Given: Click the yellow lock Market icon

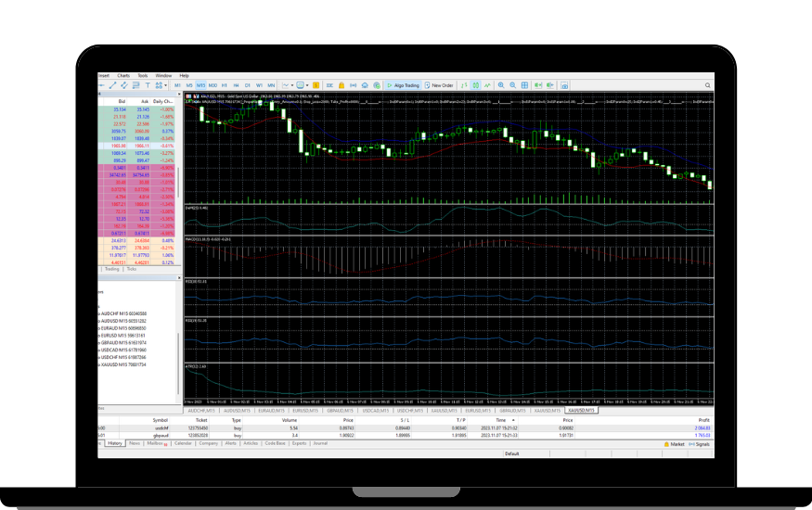Looking at the screenshot, I should (342, 85).
